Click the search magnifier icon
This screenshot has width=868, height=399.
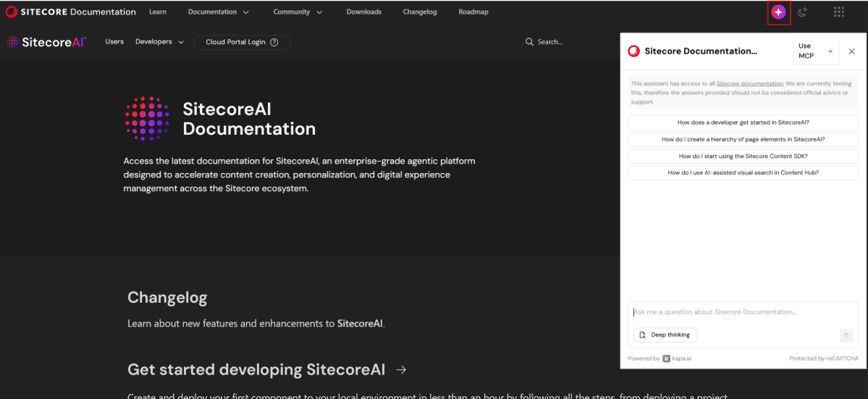pyautogui.click(x=529, y=42)
